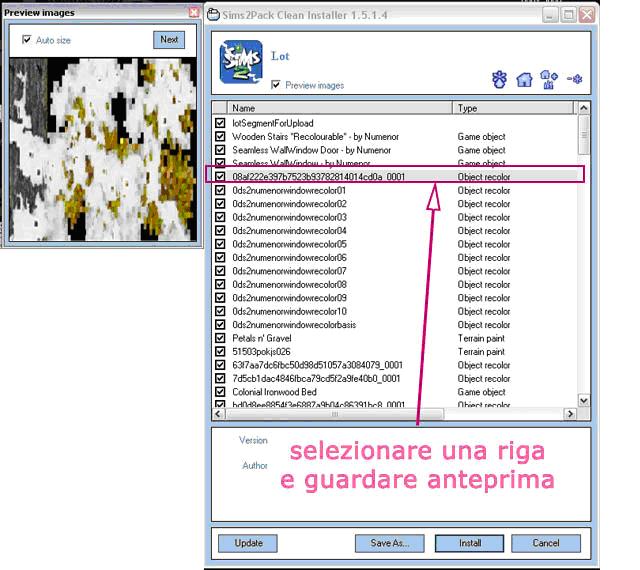
Task: Uncheck the Wooden Stairs Recolourable checkbox
Action: point(220,136)
